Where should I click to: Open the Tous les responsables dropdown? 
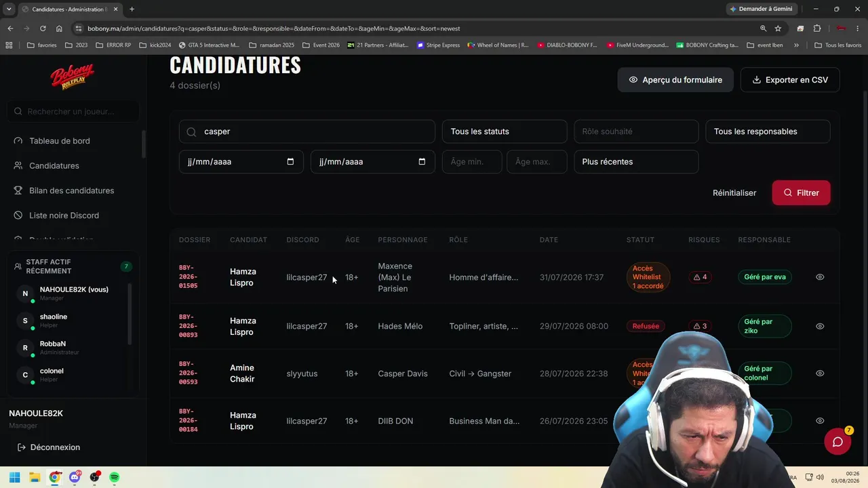(x=768, y=131)
